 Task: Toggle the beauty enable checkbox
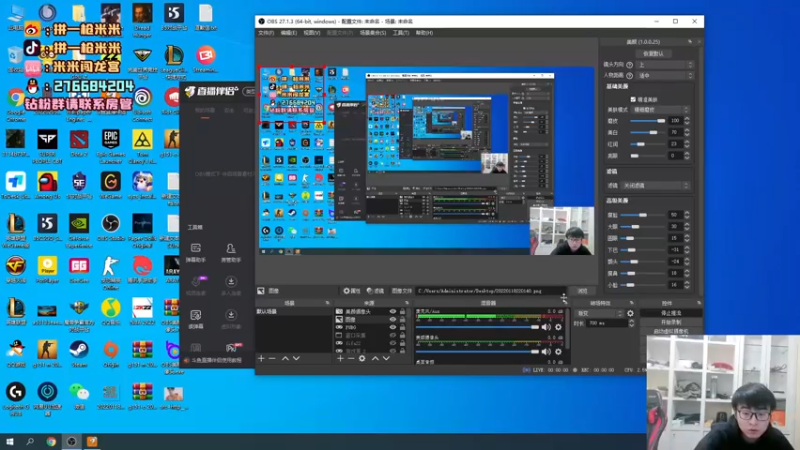click(633, 99)
